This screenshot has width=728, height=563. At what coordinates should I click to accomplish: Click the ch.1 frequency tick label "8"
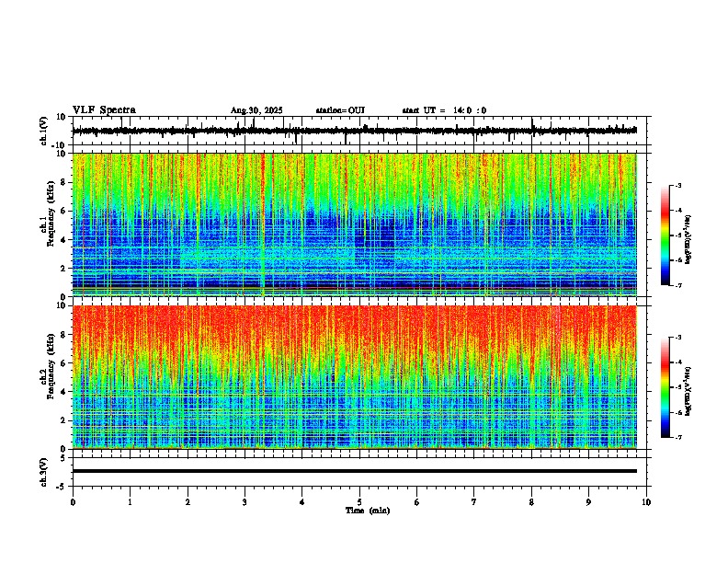point(63,182)
